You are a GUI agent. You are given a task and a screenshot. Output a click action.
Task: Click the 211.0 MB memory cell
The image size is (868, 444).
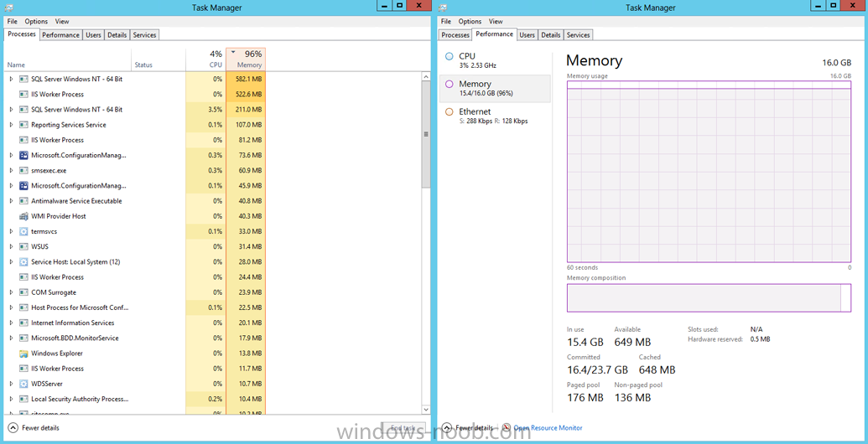tap(246, 110)
